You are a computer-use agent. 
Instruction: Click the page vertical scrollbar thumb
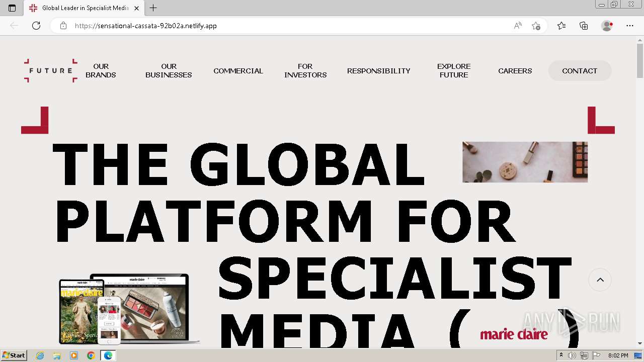(x=640, y=60)
